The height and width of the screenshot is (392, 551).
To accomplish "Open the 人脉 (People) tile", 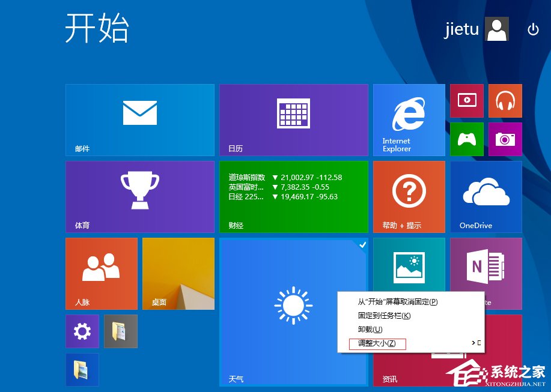I will click(101, 273).
